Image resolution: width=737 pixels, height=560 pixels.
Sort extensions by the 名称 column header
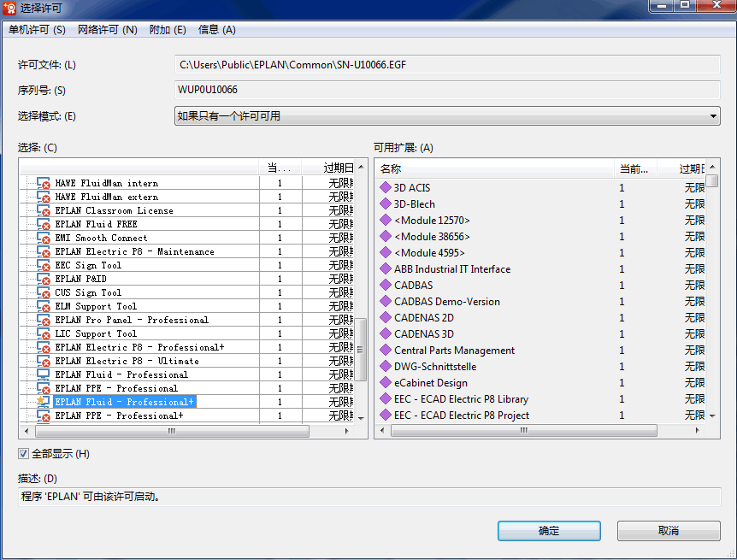point(494,168)
